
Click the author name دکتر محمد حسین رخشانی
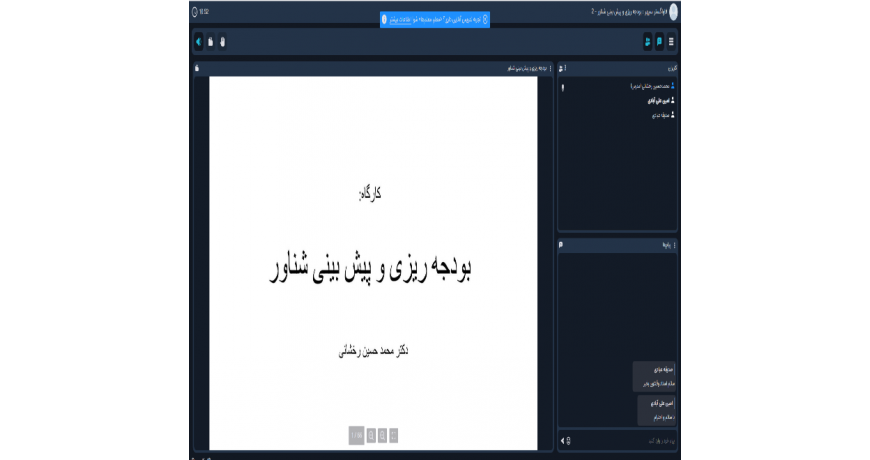click(373, 351)
